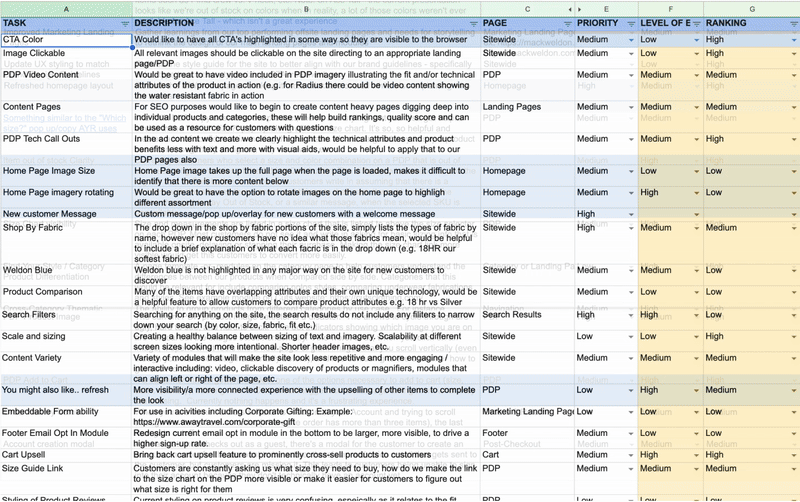Select the 'Landing Pages' page cell
This screenshot has height=502, width=800.
(x=527, y=117)
